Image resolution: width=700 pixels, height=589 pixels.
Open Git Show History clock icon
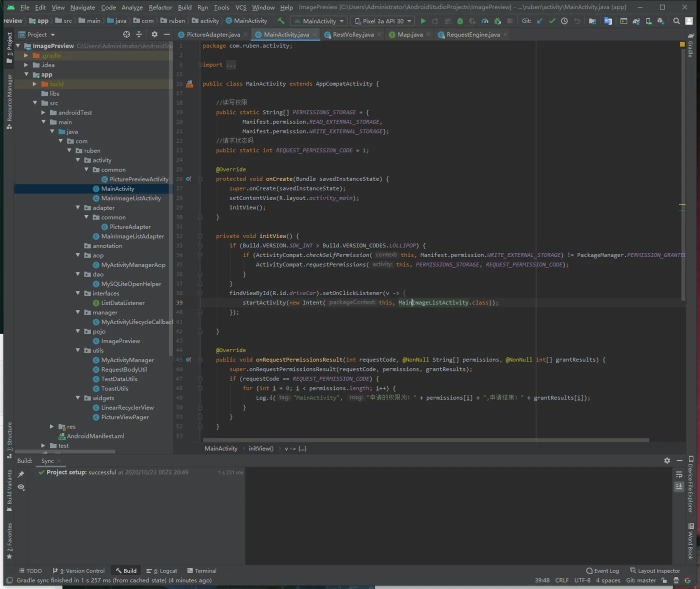564,21
